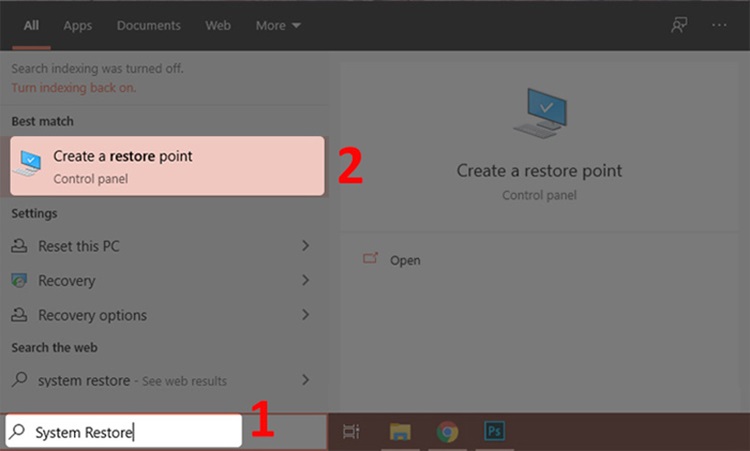Open the More filter dropdown

[x=277, y=26]
